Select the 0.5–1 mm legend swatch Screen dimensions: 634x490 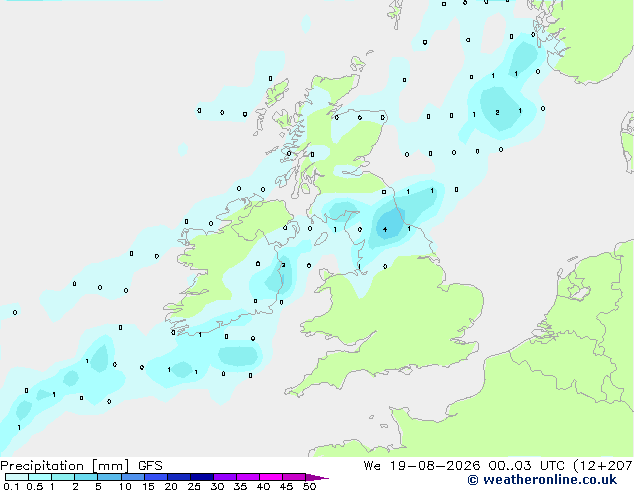pos(40,477)
